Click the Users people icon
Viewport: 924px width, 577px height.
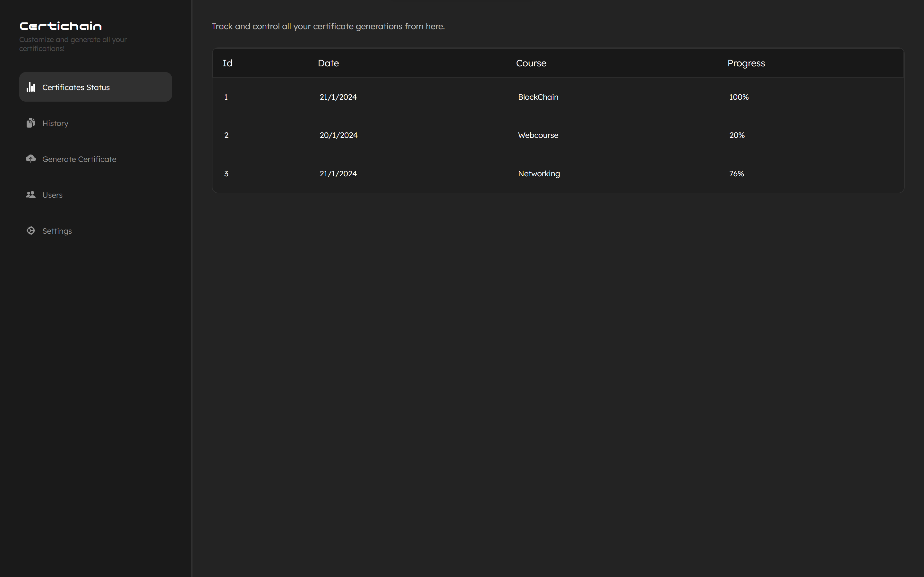click(x=31, y=195)
